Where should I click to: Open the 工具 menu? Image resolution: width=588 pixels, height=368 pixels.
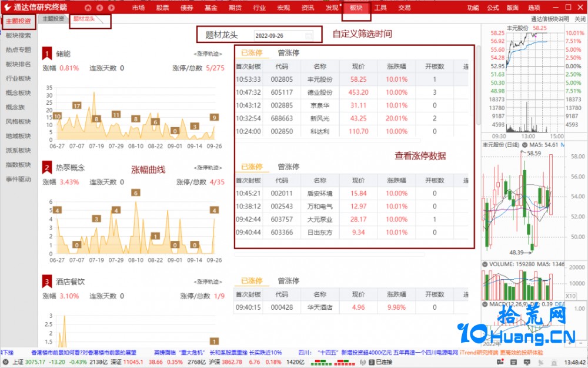[x=380, y=8]
